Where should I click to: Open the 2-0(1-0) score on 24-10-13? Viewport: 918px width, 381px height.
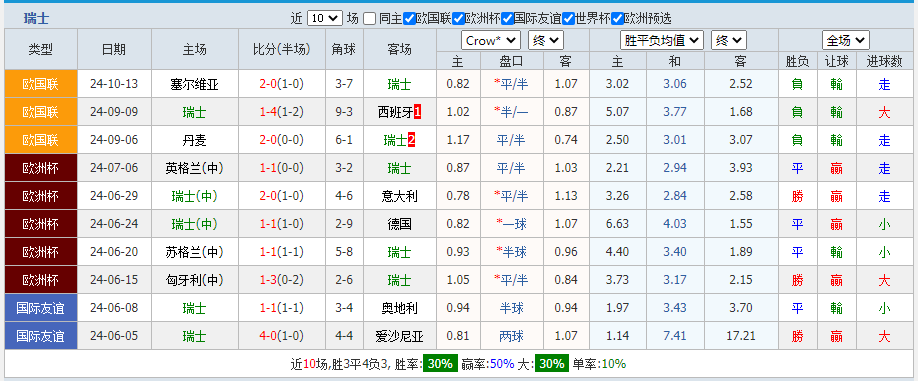[282, 84]
